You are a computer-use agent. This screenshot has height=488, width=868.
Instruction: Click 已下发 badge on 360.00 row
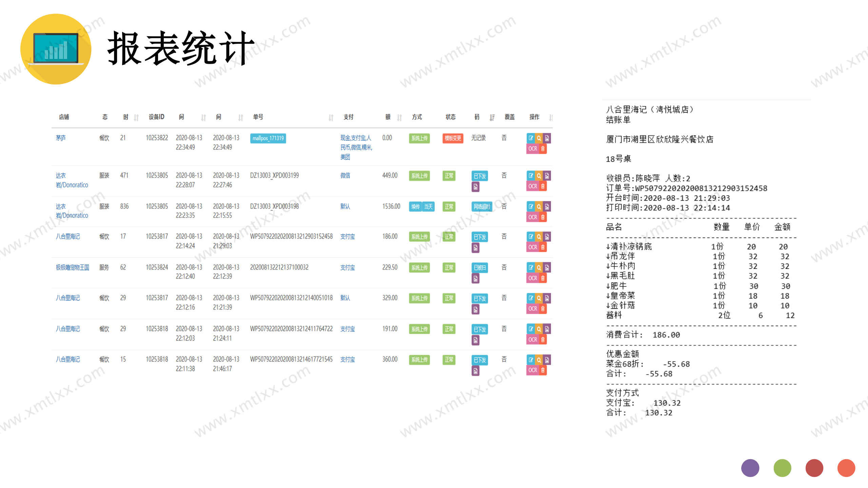pyautogui.click(x=480, y=360)
